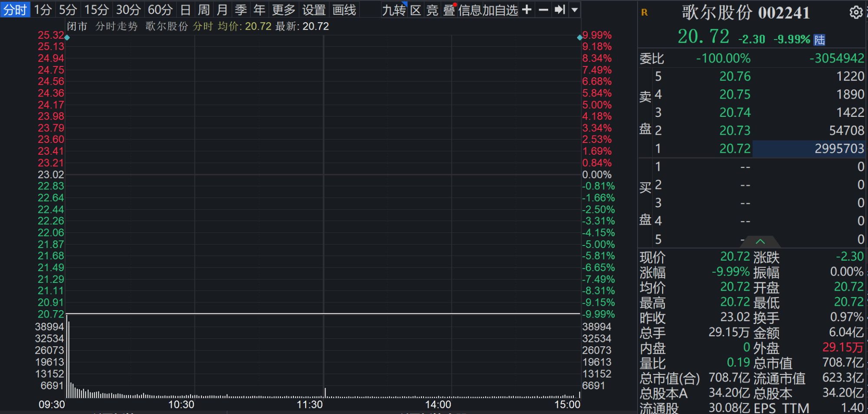
Task: Open the 设置 chart settings
Action: [x=314, y=10]
